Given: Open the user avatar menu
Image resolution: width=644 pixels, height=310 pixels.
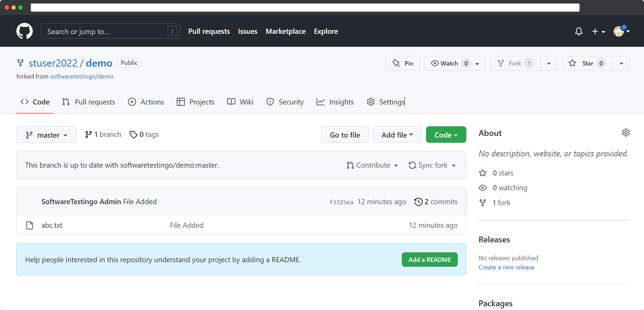Looking at the screenshot, I should click(x=621, y=31).
